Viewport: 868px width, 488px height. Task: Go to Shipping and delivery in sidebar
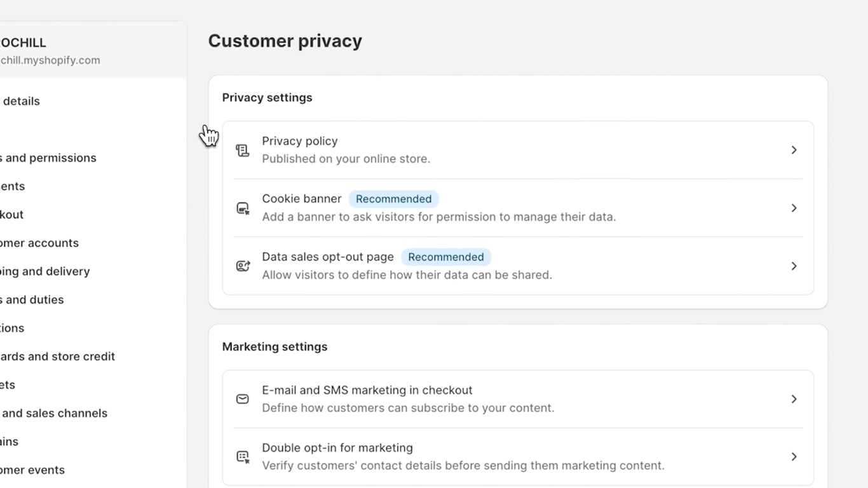44,271
